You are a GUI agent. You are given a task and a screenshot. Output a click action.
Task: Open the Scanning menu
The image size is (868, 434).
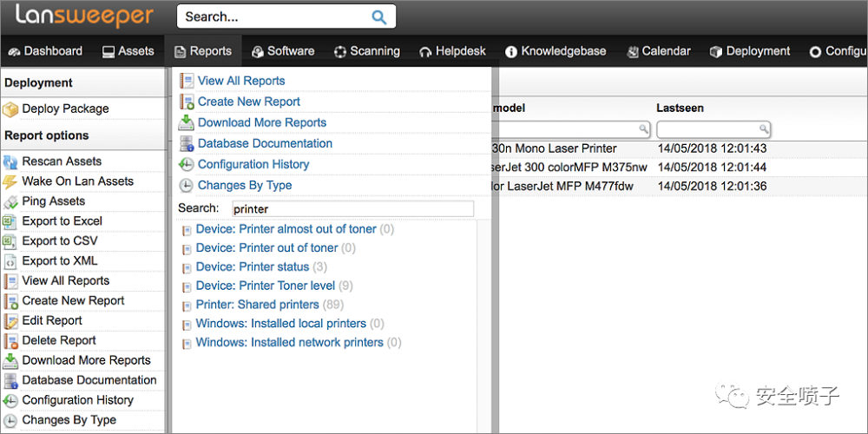(366, 51)
